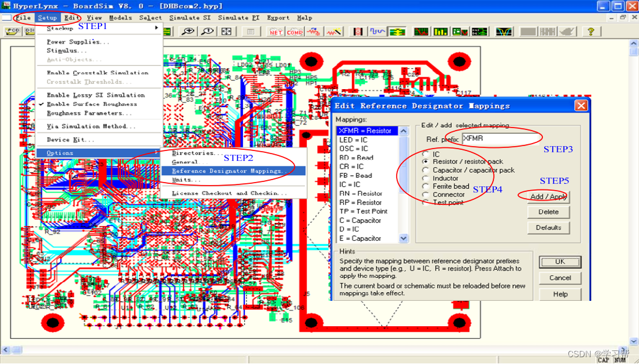This screenshot has width=639, height=364.
Task: Select the IC device type radio
Action: tap(425, 154)
